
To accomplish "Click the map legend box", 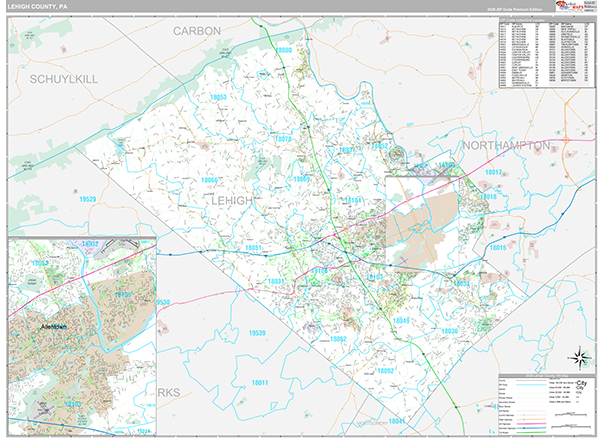I will coord(546,404).
